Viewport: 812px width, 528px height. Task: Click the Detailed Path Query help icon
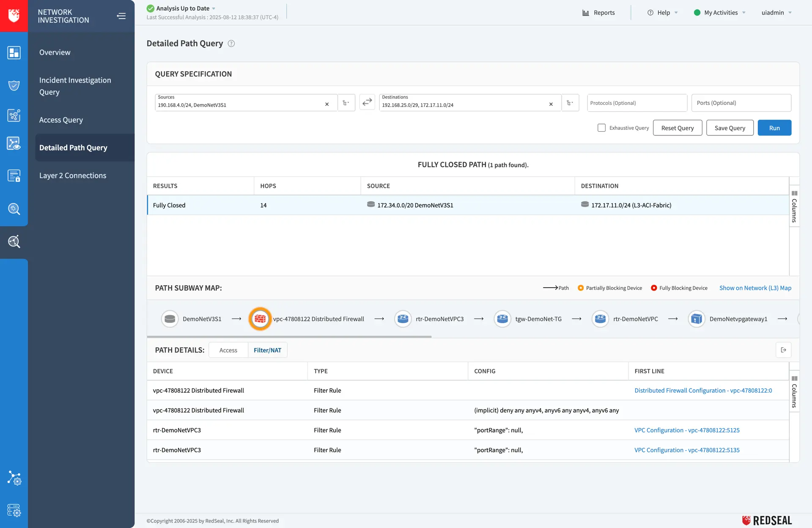pyautogui.click(x=231, y=44)
